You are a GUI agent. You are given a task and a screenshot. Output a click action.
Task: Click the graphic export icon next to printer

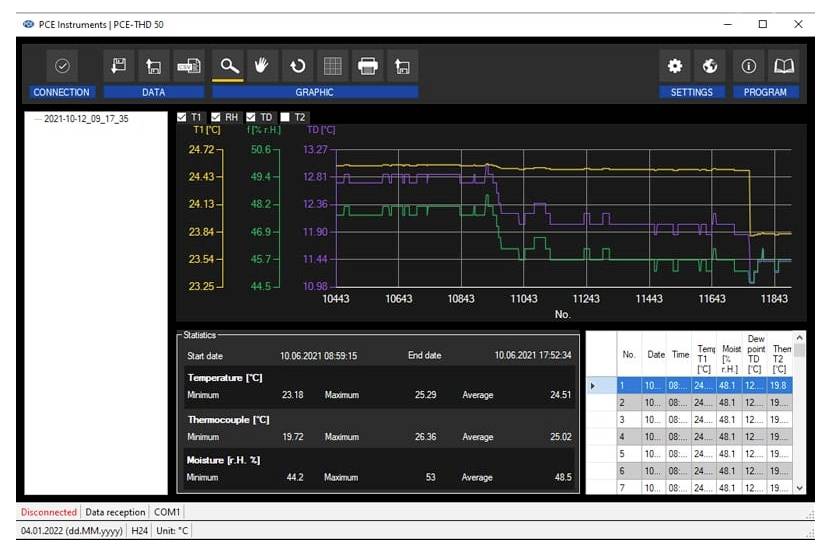click(402, 66)
